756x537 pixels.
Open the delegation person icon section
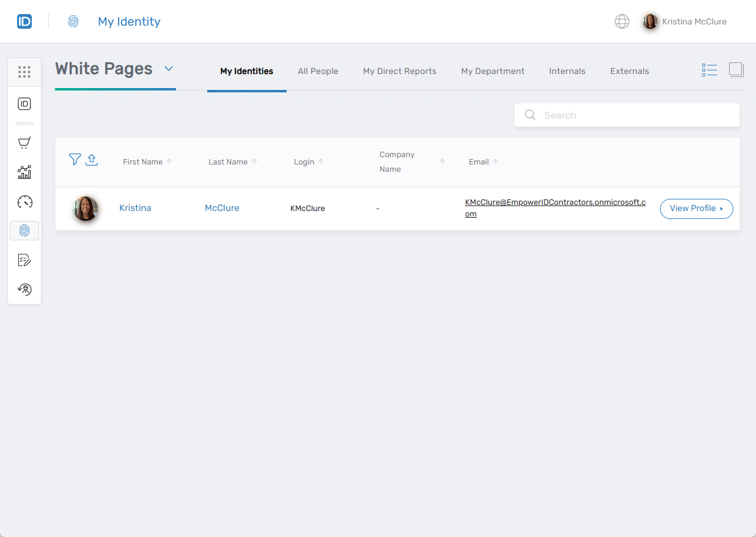point(24,289)
